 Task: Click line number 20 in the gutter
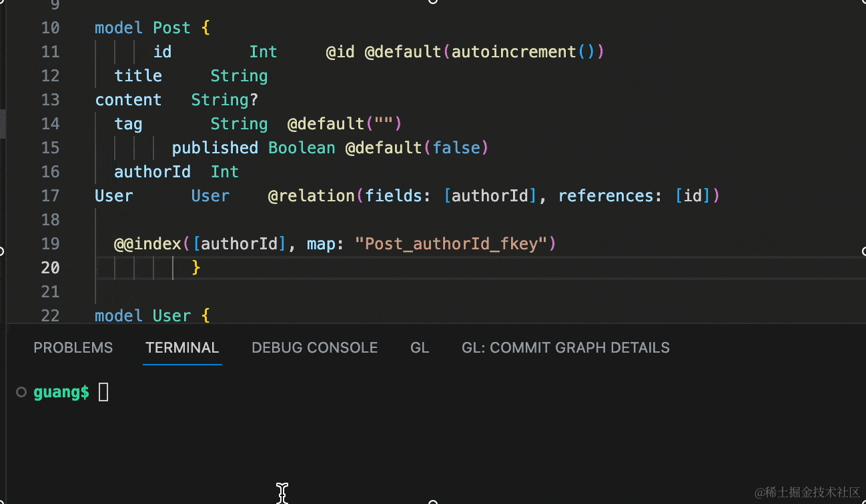point(50,268)
